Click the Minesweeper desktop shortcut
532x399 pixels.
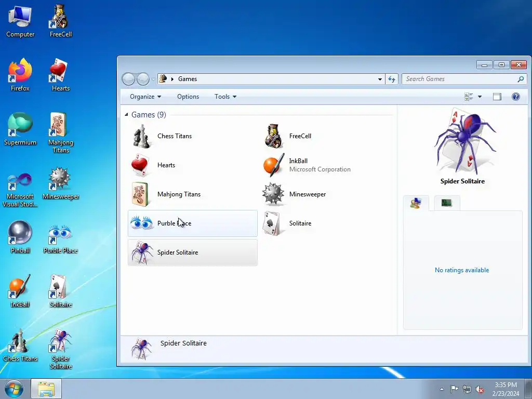61,183
